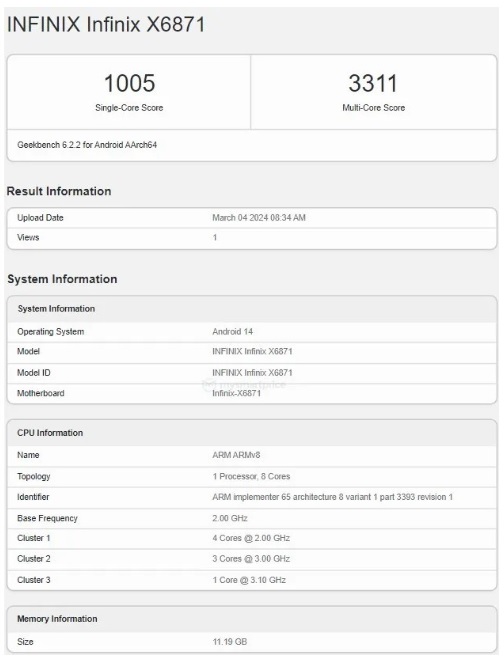Select the Motherboard value Infinix-X6871

click(236, 393)
